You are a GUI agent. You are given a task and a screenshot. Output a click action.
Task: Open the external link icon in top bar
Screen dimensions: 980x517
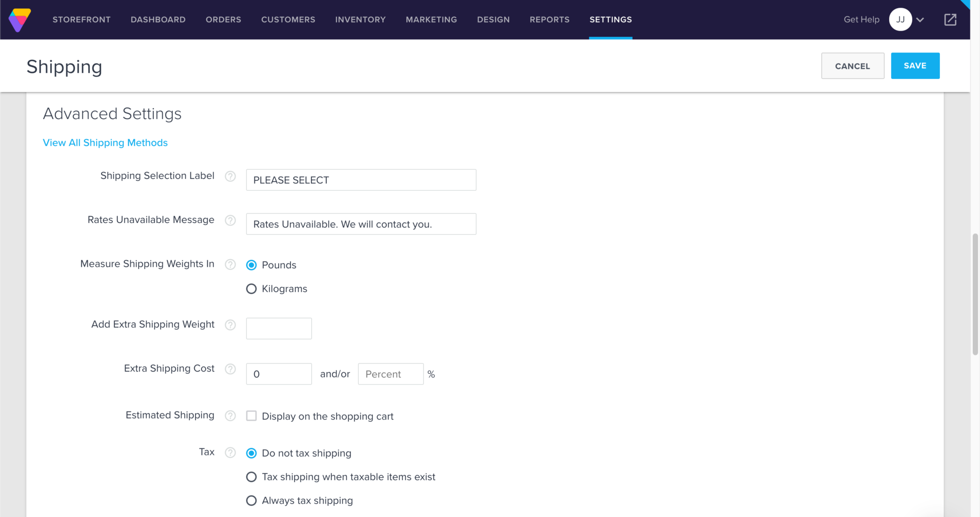pyautogui.click(x=949, y=19)
